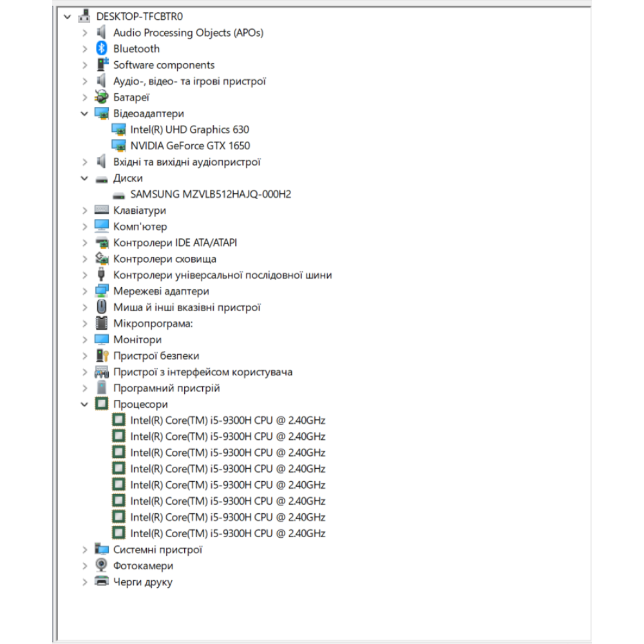Click the Мікропрограма firmware chip icon
Image resolution: width=644 pixels, height=644 pixels.
coord(102,323)
